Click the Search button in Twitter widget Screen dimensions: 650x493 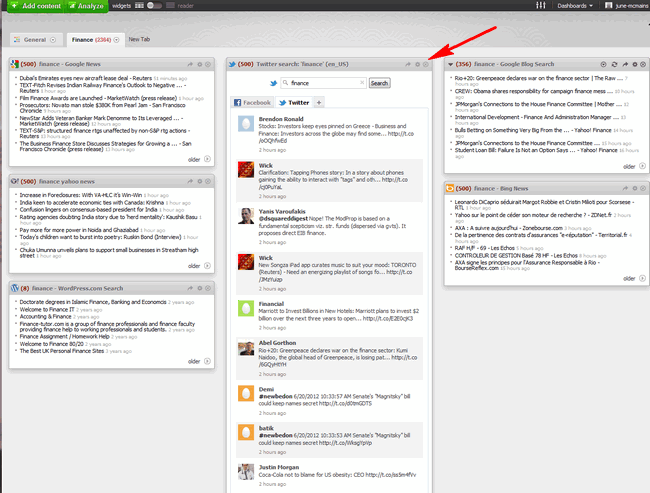point(379,83)
